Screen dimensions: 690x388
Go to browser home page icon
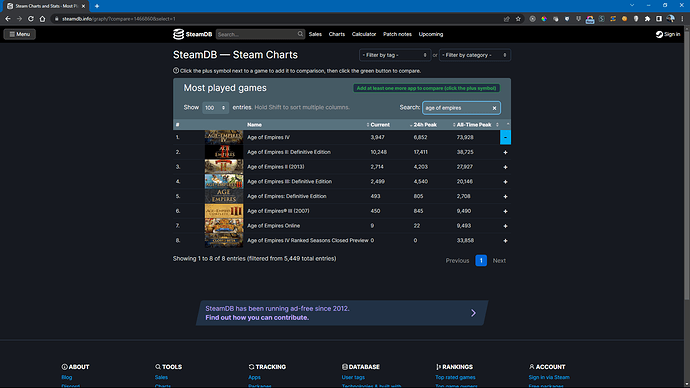42,18
